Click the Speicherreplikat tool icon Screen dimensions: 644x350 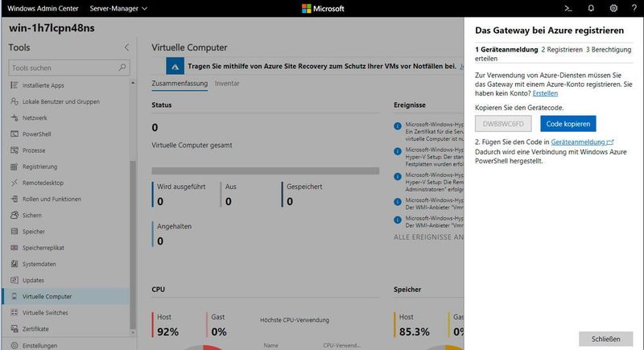[x=14, y=248]
